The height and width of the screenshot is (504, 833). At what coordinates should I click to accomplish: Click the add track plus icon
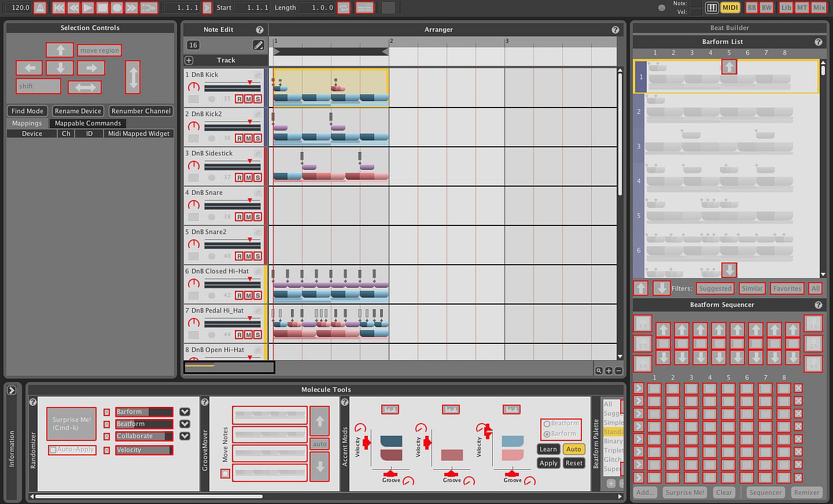189,60
